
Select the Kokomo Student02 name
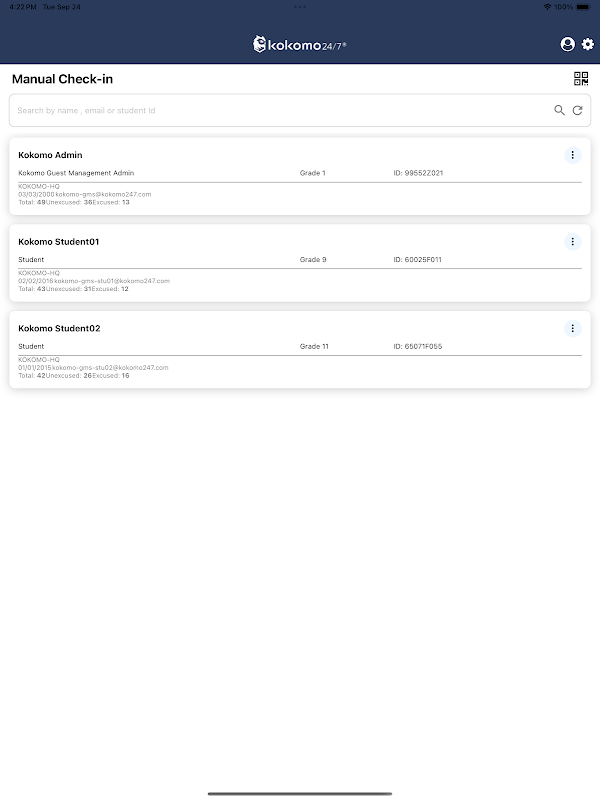coord(59,329)
